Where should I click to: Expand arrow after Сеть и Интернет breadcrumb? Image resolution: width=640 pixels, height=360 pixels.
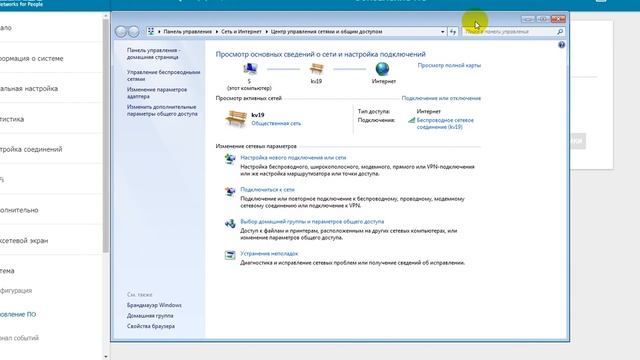267,31
